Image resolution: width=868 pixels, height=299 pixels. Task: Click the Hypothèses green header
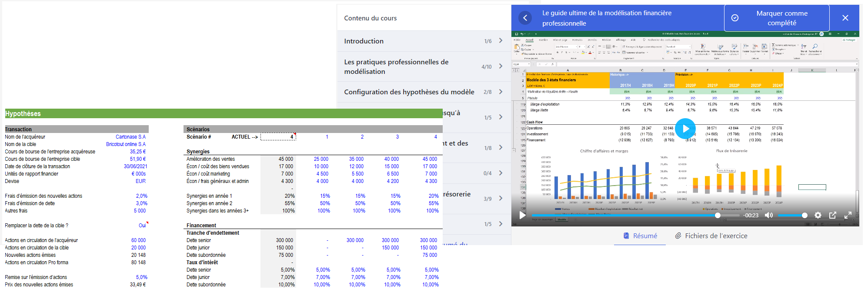pyautogui.click(x=224, y=113)
